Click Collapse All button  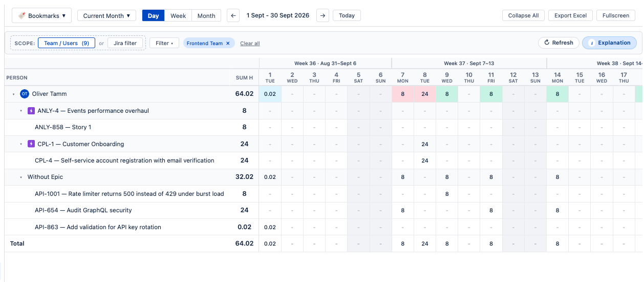click(523, 15)
